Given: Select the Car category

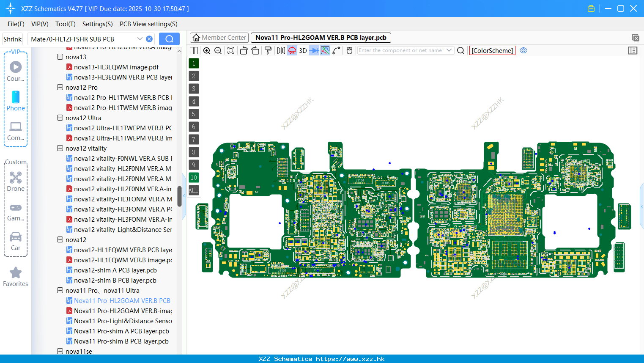Looking at the screenshot, I should pyautogui.click(x=16, y=241).
